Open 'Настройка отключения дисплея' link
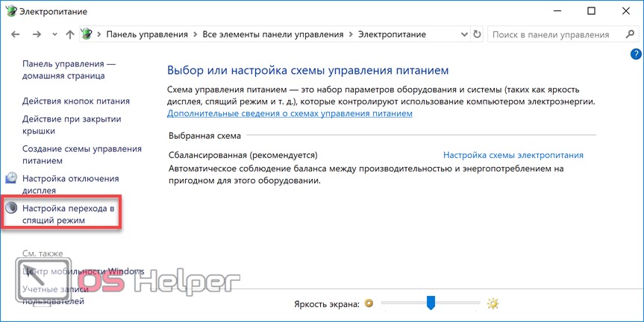This screenshot has width=644, height=322. click(x=71, y=185)
